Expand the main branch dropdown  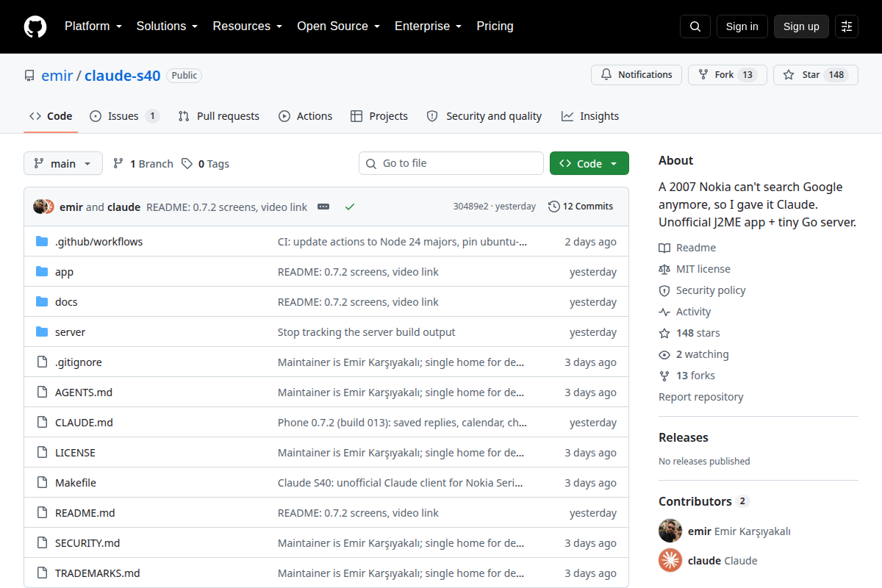tap(63, 163)
